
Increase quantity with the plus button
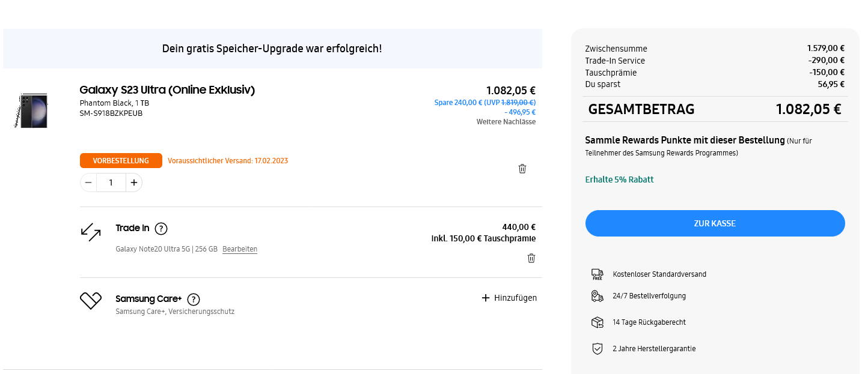134,182
